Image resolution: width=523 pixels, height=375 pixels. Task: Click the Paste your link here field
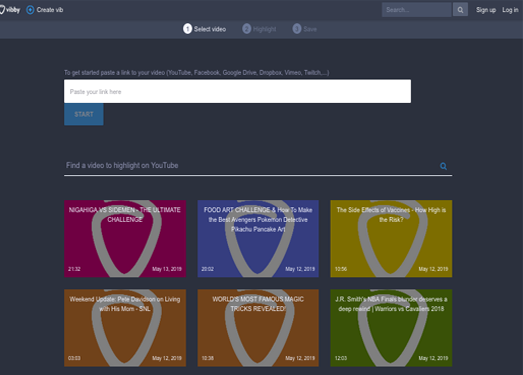pyautogui.click(x=237, y=91)
